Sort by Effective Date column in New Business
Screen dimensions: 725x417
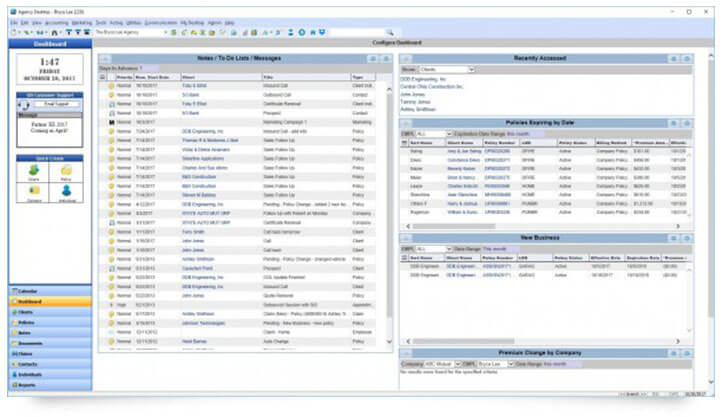(606, 258)
